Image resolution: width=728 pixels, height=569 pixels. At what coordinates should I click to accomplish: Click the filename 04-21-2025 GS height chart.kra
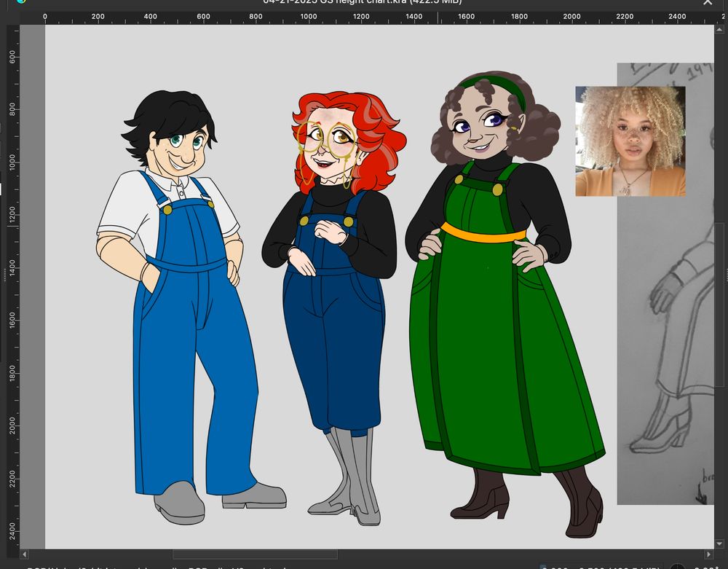click(328, 1)
